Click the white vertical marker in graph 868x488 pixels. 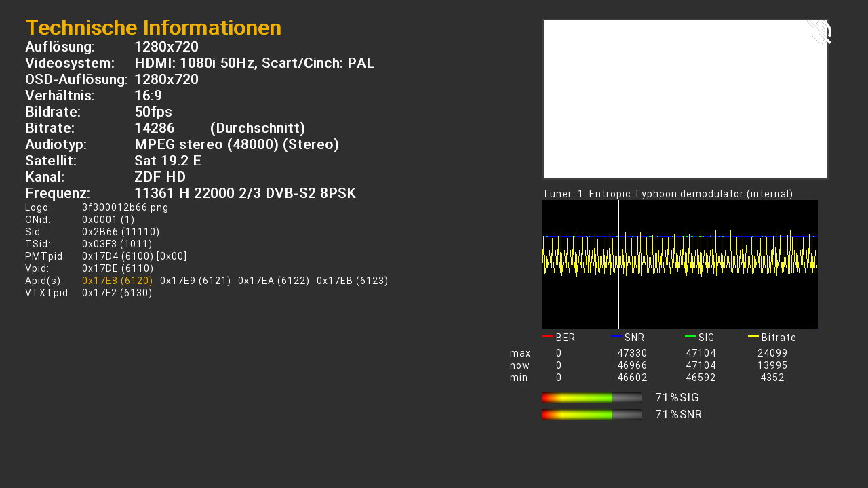pos(618,264)
